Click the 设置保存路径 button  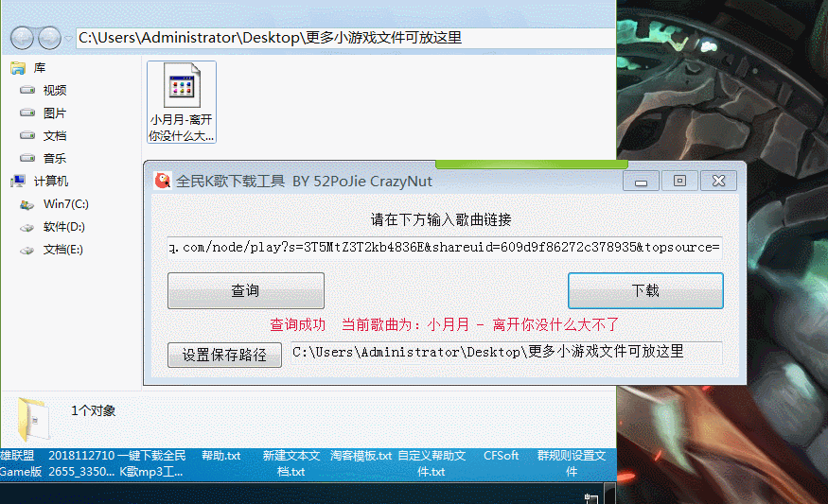(x=224, y=356)
